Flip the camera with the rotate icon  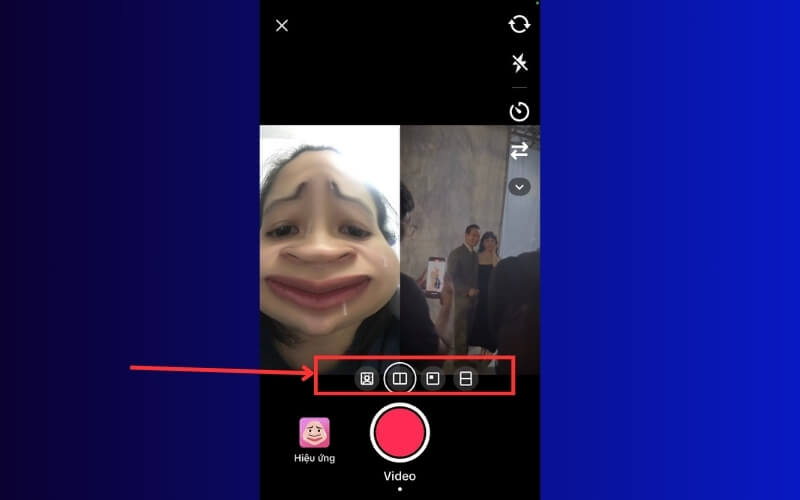coord(519,24)
